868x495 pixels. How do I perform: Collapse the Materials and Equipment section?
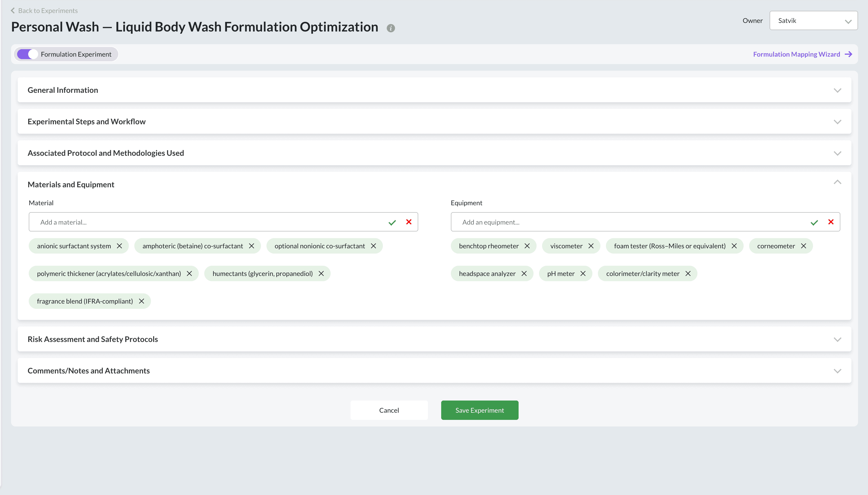837,183
